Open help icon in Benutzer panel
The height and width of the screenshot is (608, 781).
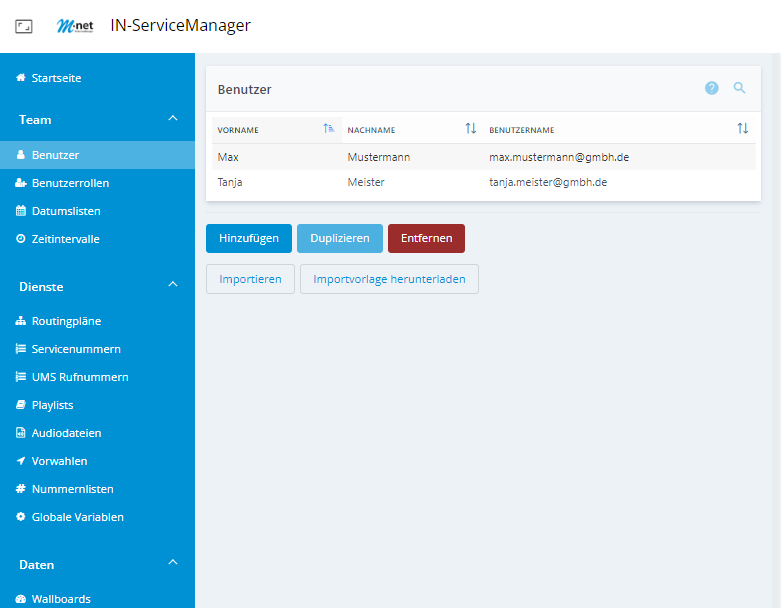coord(712,88)
